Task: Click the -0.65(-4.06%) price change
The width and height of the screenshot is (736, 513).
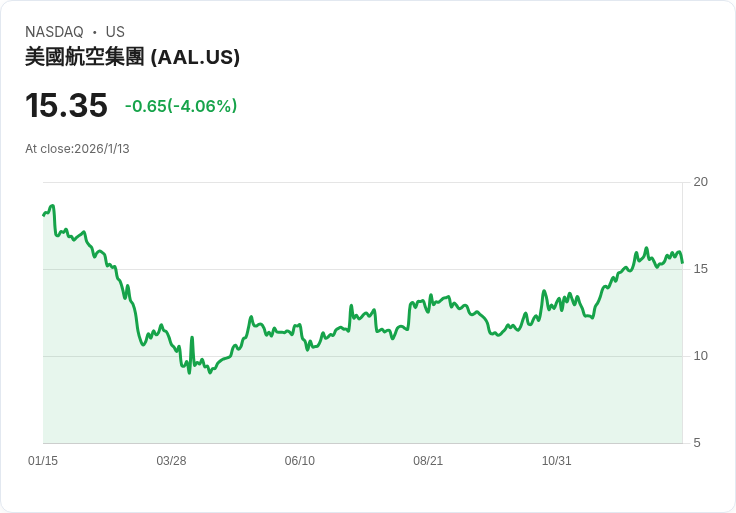Action: point(181,106)
